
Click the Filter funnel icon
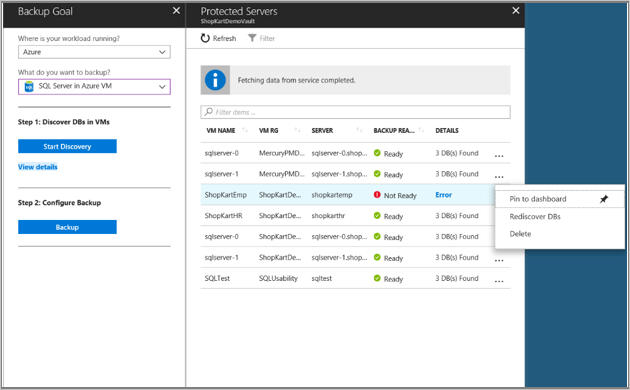click(252, 38)
